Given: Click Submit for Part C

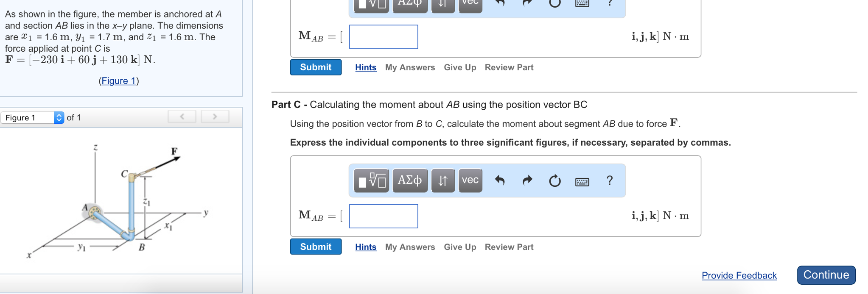Looking at the screenshot, I should [315, 247].
